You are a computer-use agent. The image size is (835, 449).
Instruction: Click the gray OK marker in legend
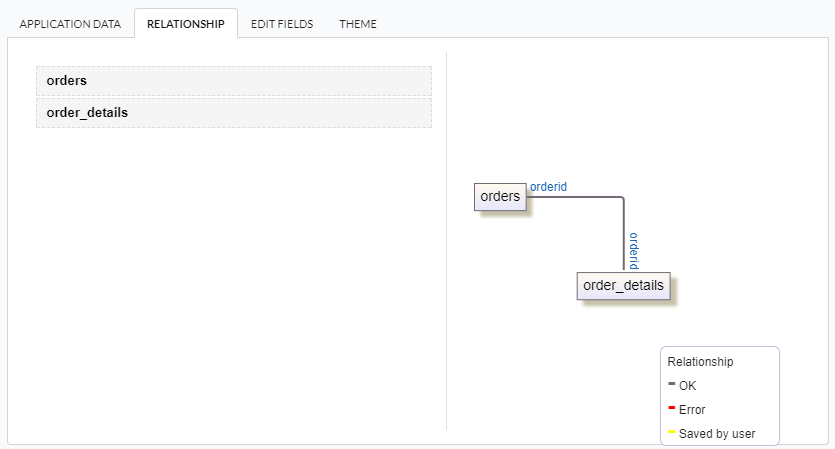(671, 384)
